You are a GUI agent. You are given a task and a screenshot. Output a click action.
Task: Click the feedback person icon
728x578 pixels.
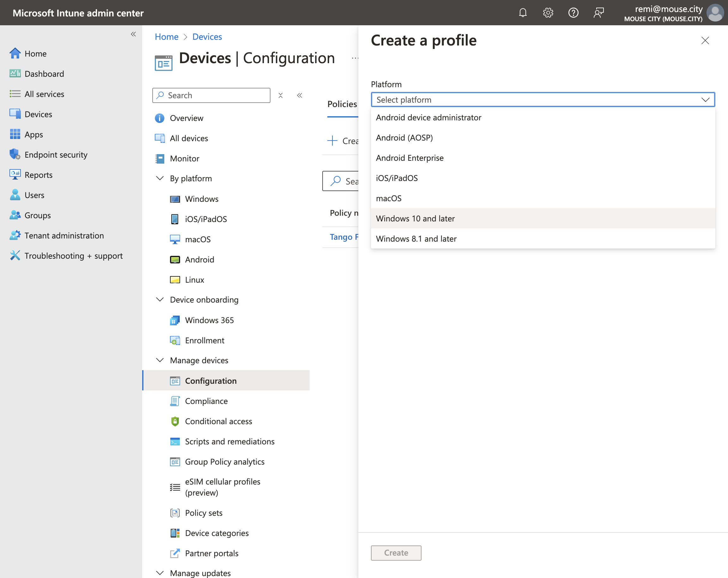(x=598, y=13)
